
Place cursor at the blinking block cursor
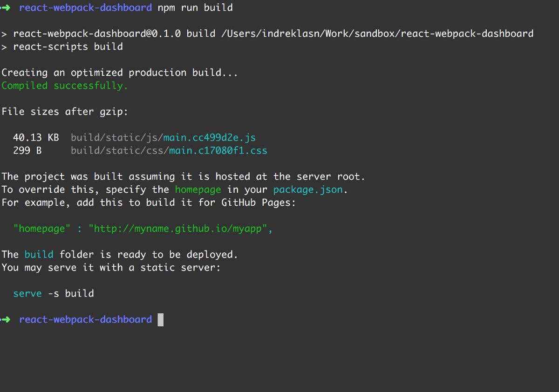coord(160,320)
